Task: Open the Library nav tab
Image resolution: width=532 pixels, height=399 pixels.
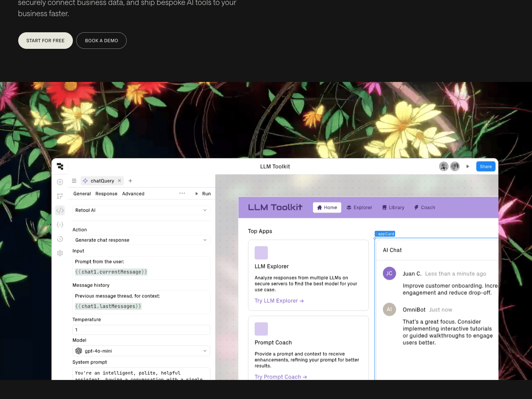Action: [x=393, y=207]
